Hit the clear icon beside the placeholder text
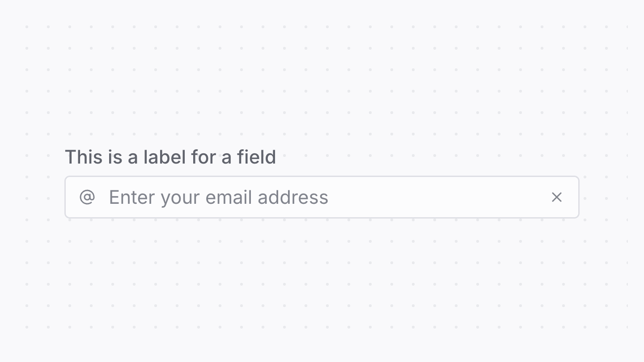Screen dimensions: 644x362 tap(557, 197)
